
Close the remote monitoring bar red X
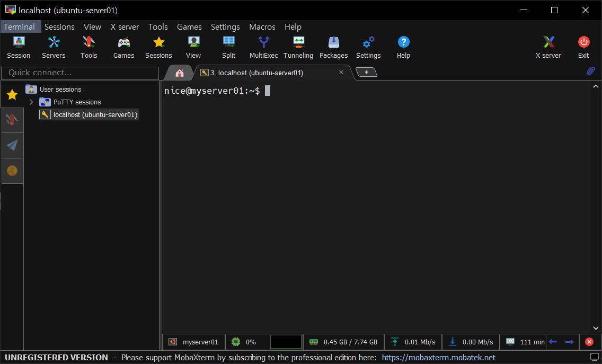tap(589, 342)
